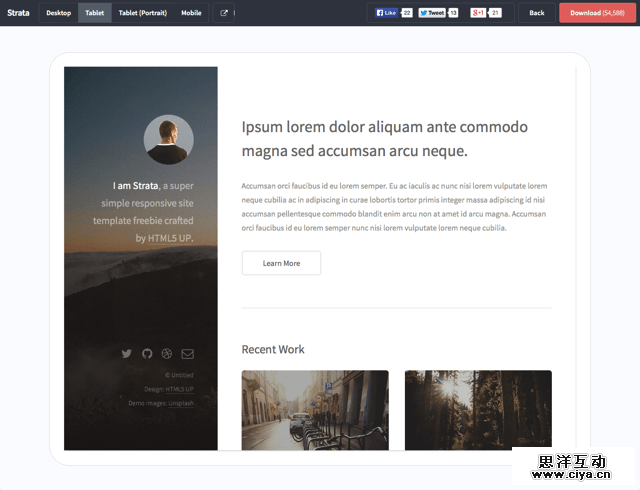
Task: Click the Google +1 button
Action: point(478,13)
